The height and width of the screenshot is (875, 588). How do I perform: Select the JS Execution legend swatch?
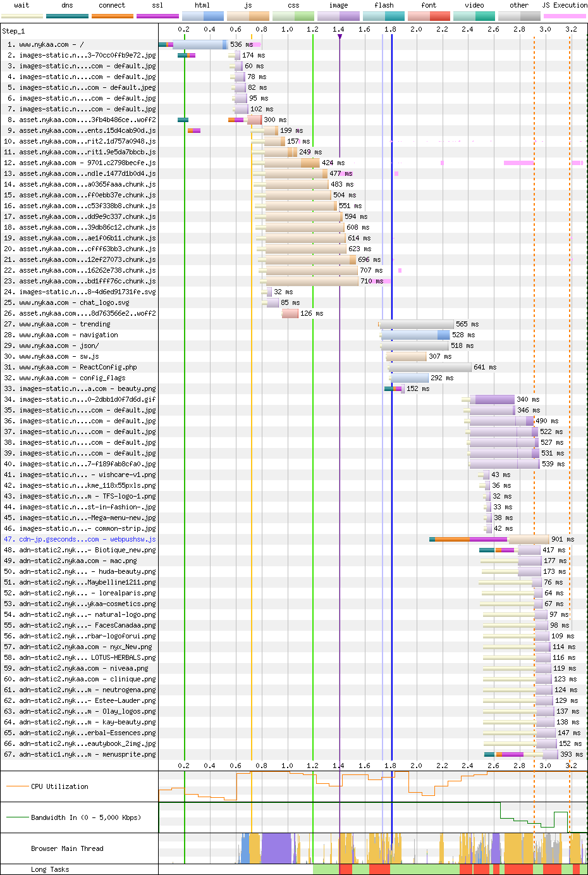click(x=565, y=16)
